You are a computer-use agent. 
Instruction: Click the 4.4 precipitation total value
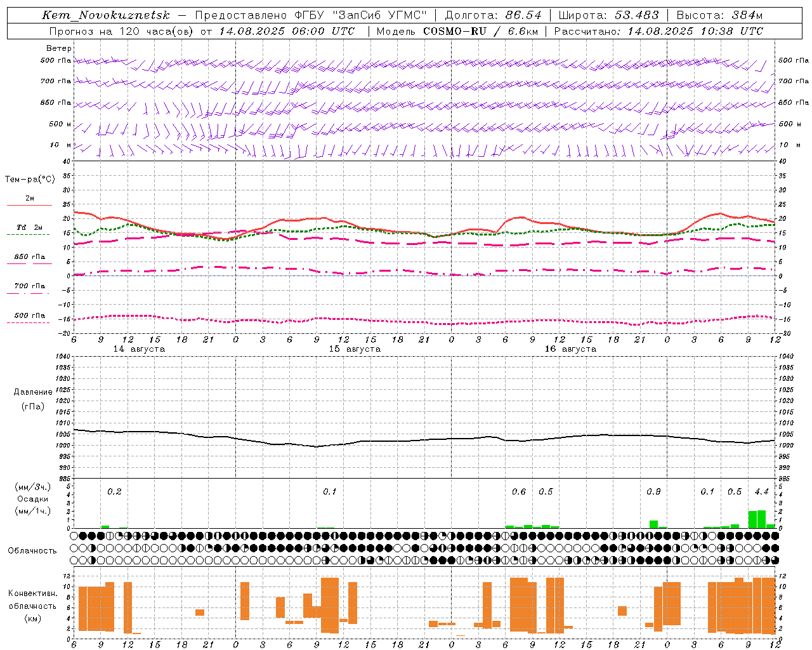click(x=761, y=491)
